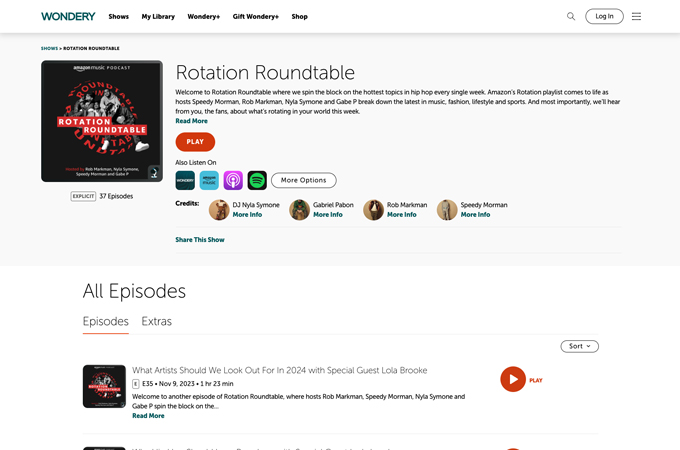Click the 'All Episodes' heading
Screen dimensions: 680x450
coord(134,291)
